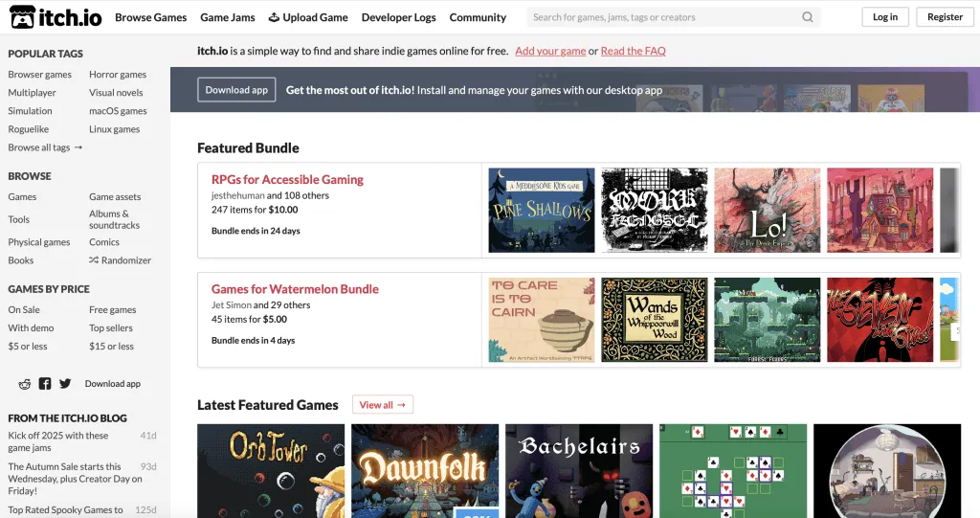Show Top sellers

[111, 327]
